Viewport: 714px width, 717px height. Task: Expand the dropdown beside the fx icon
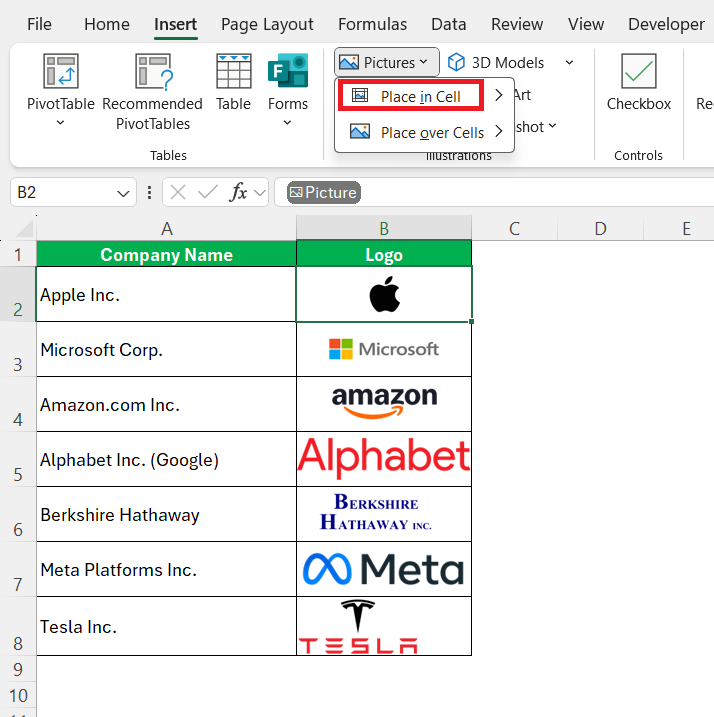click(x=260, y=193)
